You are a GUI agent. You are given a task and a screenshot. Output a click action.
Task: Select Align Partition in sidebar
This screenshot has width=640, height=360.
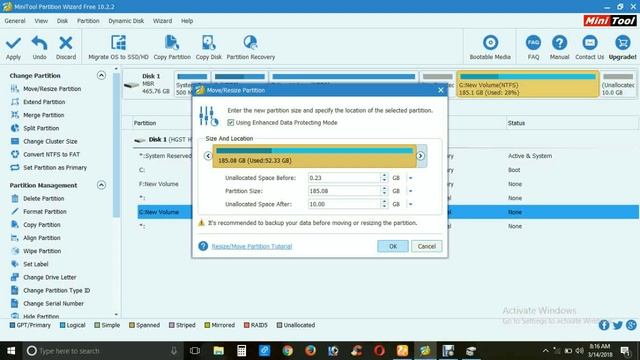(42, 238)
